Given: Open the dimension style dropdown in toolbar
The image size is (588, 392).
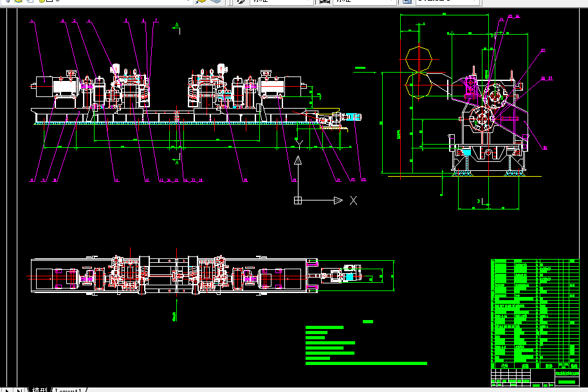Looking at the screenshot, I should (365, 1).
